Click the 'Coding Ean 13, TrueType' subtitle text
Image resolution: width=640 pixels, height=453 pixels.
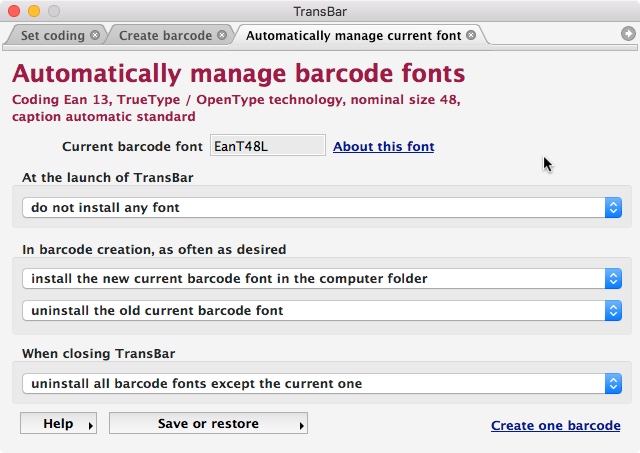[x=236, y=108]
